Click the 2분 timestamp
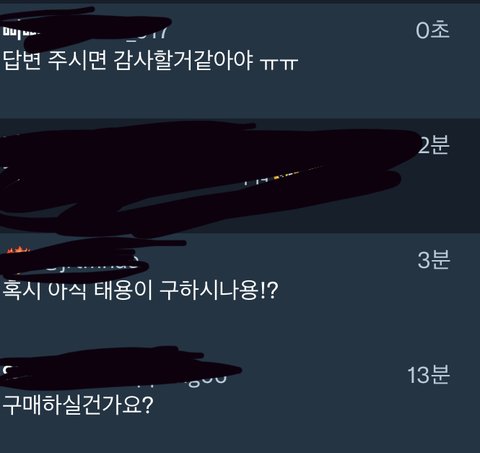 click(x=433, y=146)
